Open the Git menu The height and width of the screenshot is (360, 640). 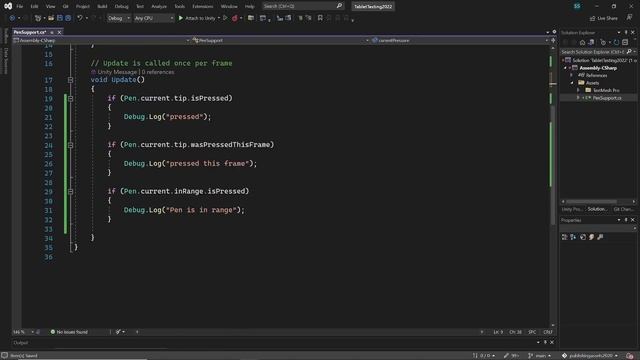pos(65,7)
